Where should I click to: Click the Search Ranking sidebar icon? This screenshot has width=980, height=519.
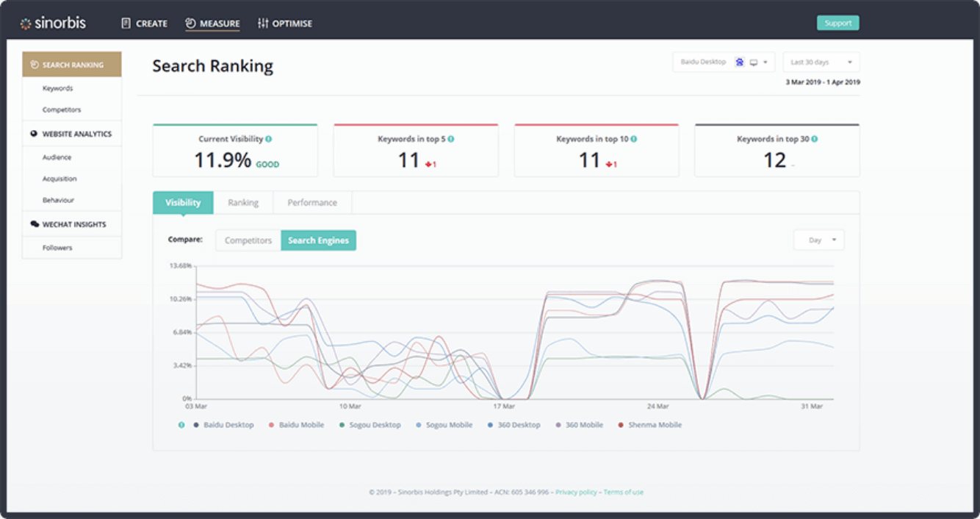click(35, 65)
